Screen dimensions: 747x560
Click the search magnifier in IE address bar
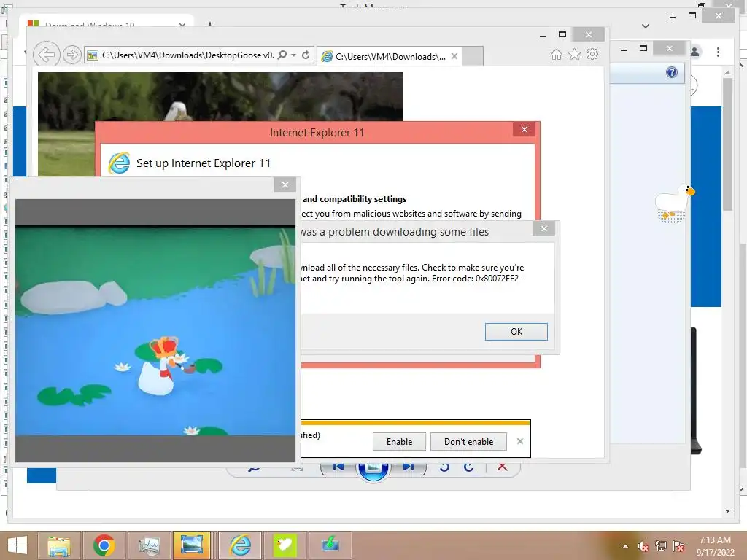click(282, 55)
